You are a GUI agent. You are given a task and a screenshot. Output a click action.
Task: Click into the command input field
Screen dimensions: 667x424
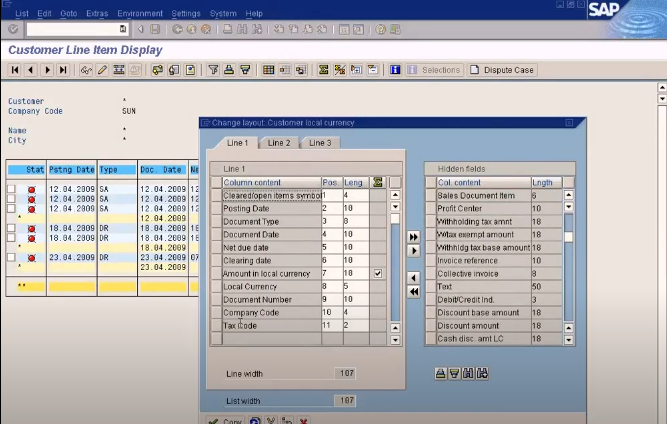click(x=73, y=29)
